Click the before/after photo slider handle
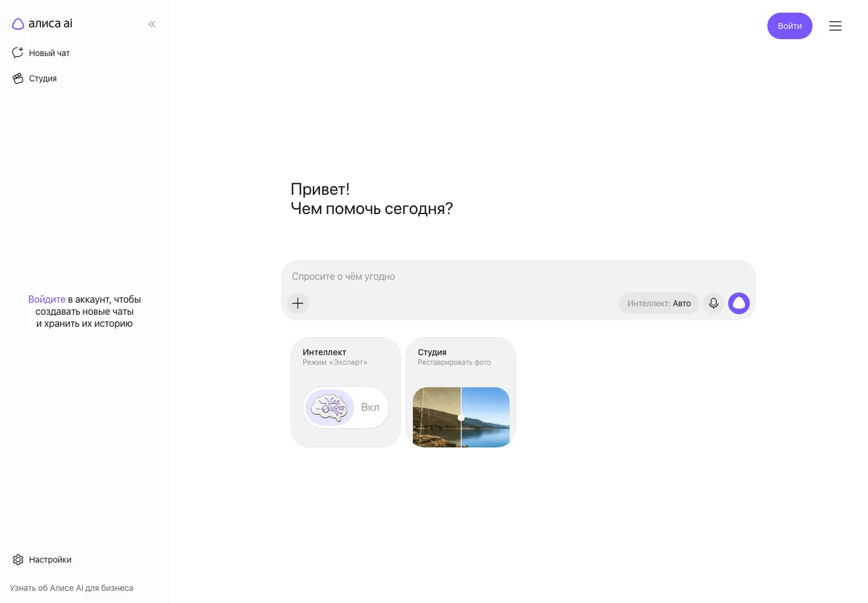Image resolution: width=868 pixels, height=603 pixels. (x=461, y=417)
